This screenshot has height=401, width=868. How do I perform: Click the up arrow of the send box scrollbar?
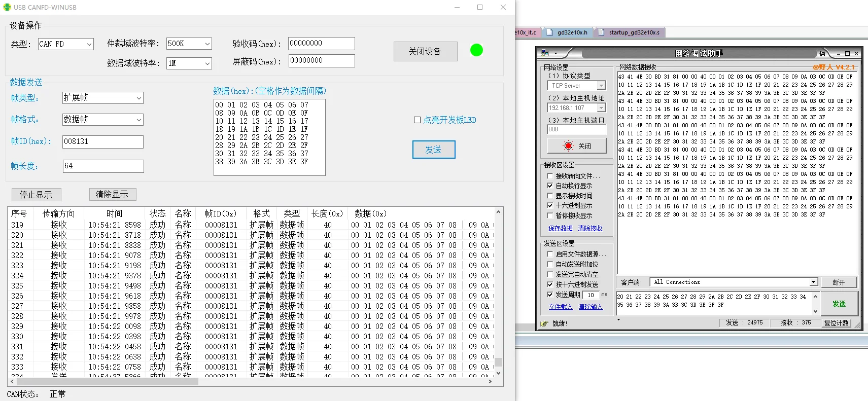pyautogui.click(x=815, y=297)
